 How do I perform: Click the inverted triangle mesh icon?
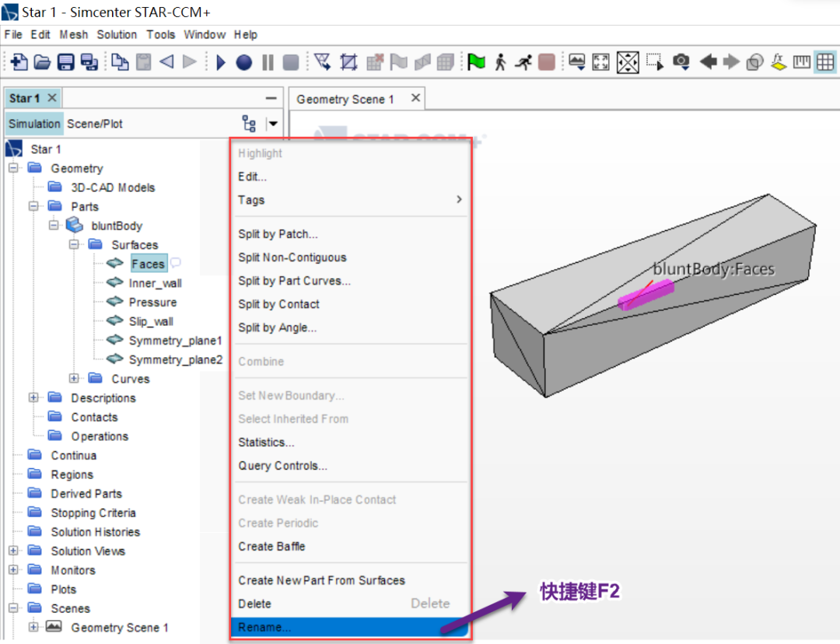(x=323, y=62)
